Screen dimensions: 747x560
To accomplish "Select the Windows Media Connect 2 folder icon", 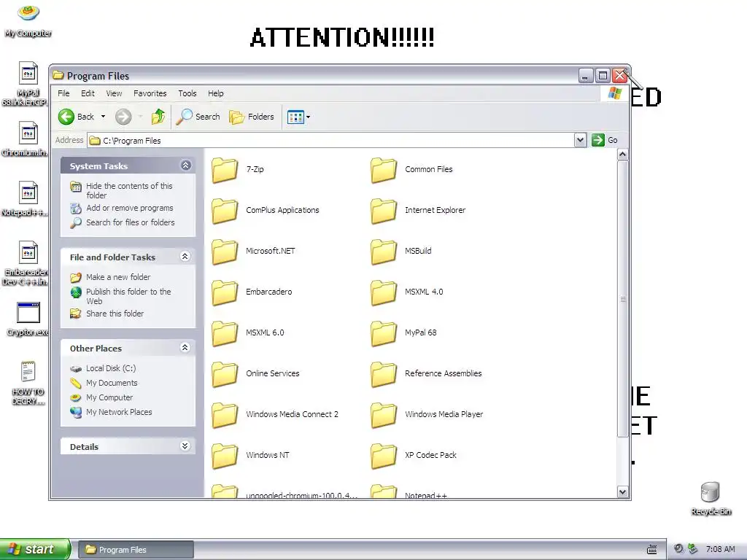I will (x=225, y=415).
